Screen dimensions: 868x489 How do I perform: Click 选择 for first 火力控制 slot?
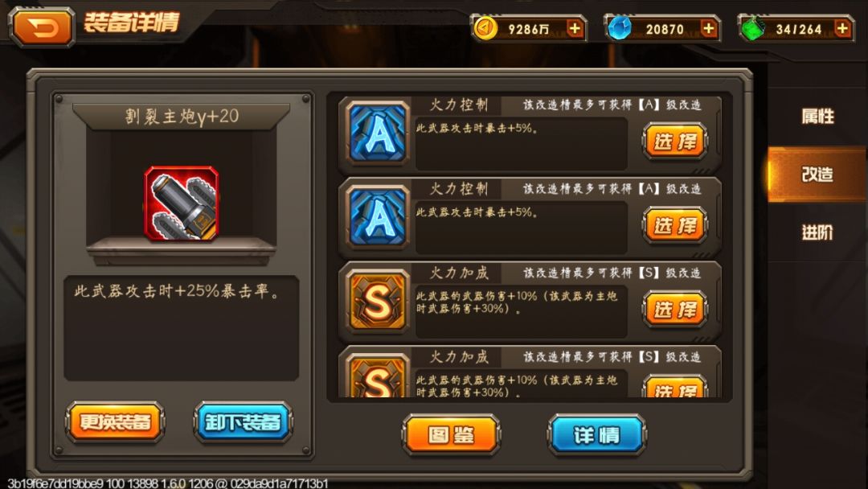675,142
